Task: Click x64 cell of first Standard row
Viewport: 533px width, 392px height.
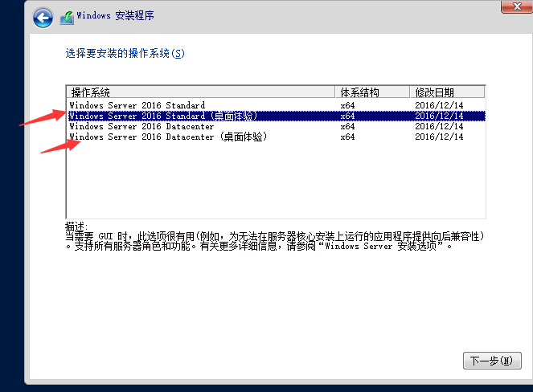Action: pos(348,106)
